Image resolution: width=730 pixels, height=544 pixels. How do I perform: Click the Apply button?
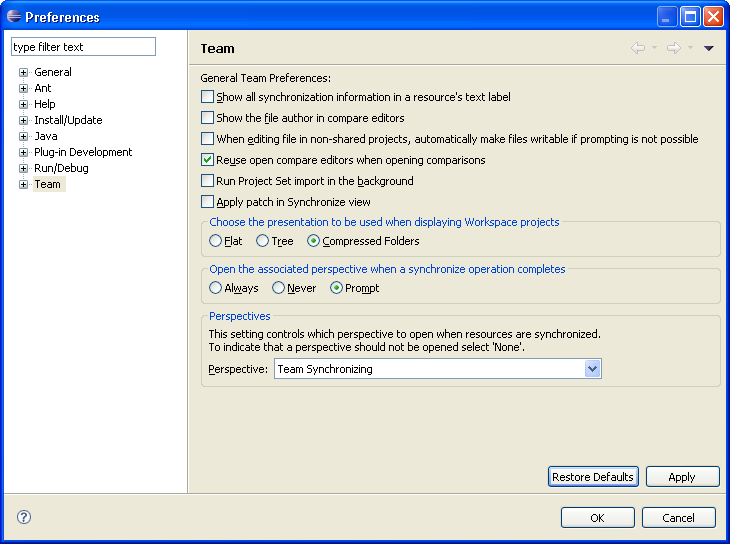[682, 477]
